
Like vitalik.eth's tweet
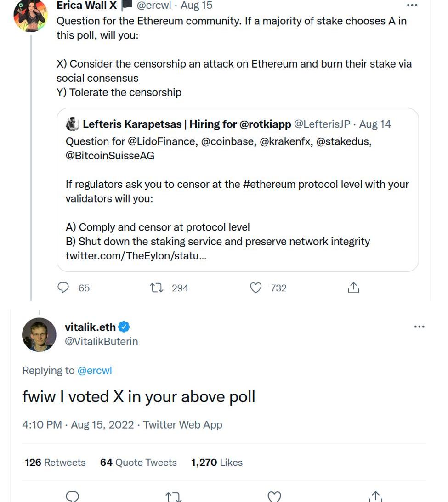click(x=274, y=496)
